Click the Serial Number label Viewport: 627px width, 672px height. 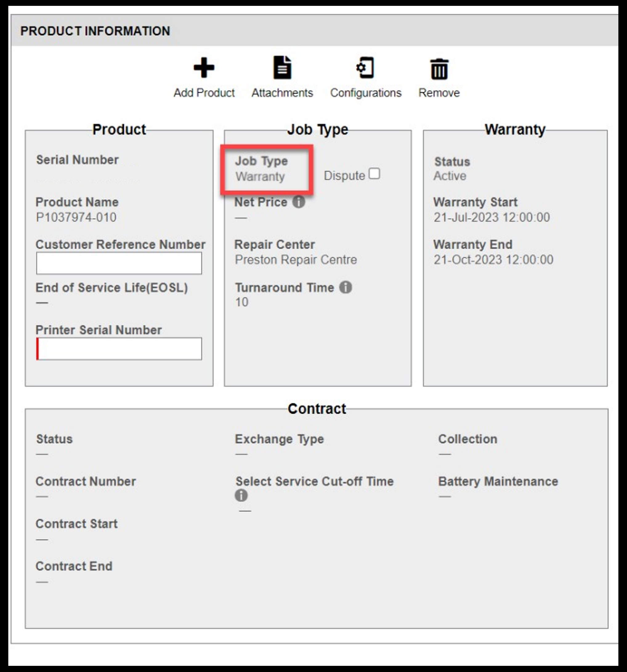pos(77,159)
